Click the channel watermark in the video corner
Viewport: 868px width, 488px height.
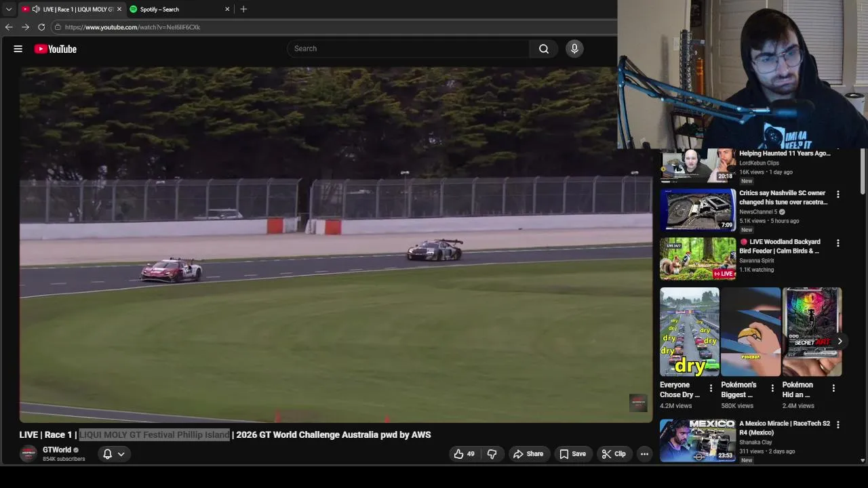[x=638, y=403]
